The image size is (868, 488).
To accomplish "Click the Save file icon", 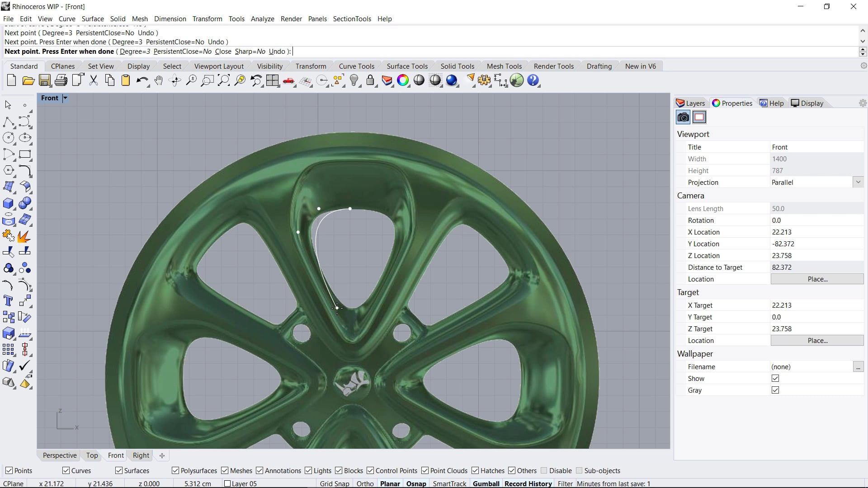I will (44, 80).
